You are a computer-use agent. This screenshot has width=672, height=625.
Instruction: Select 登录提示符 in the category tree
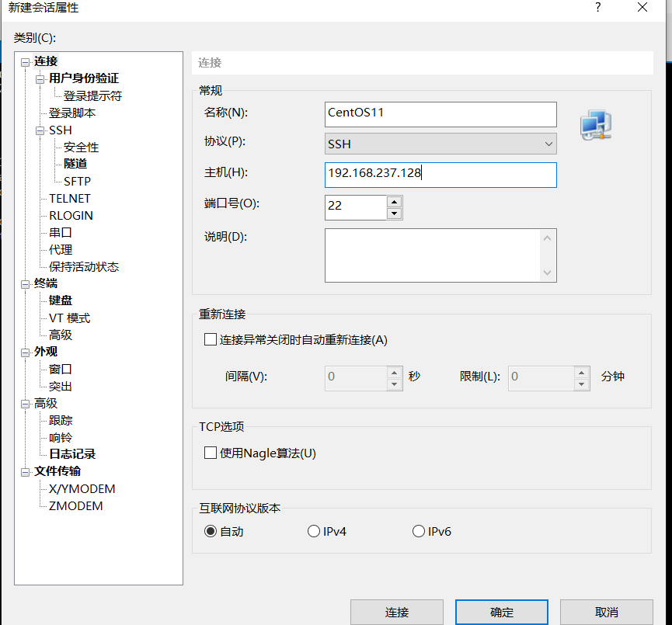coord(92,95)
